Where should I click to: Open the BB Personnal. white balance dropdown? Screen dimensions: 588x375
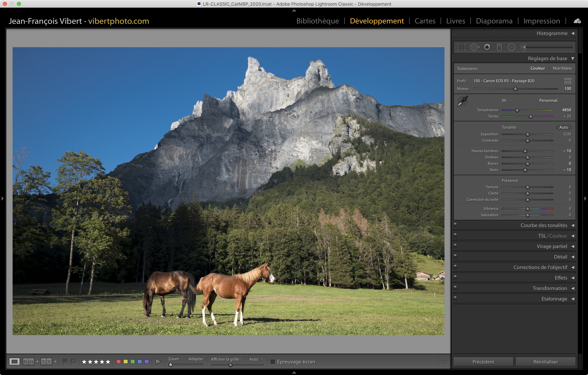[551, 101]
